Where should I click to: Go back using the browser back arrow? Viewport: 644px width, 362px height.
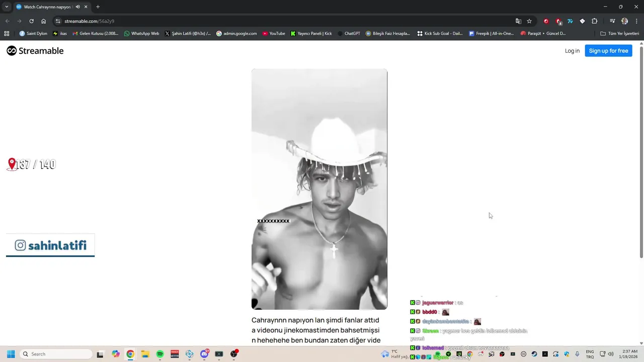[7, 21]
